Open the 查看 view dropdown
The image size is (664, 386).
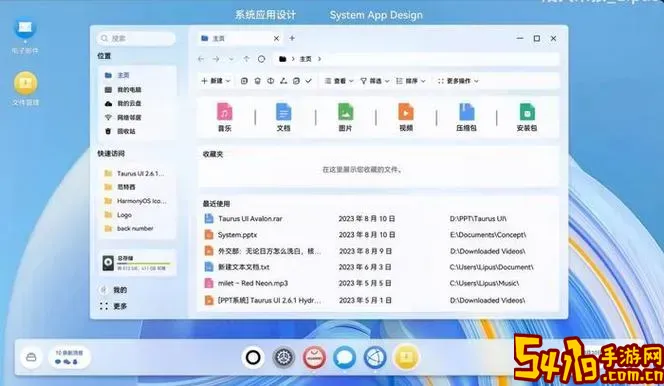tap(339, 81)
